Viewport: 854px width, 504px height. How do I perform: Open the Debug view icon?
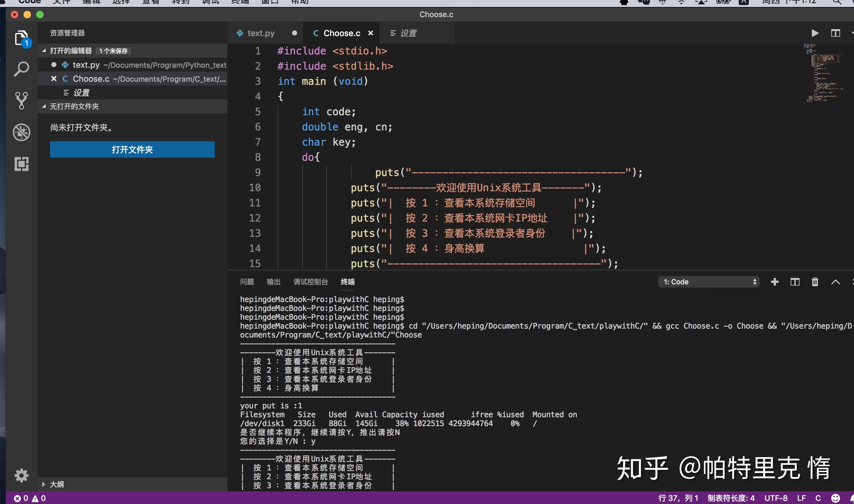[x=21, y=132]
